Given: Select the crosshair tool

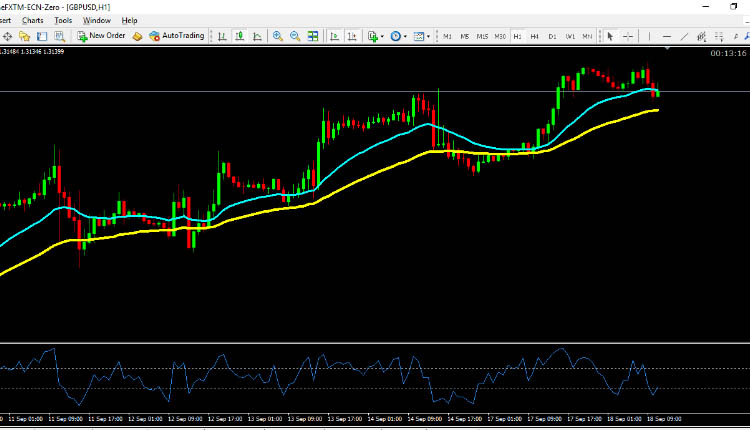Looking at the screenshot, I should click(628, 36).
